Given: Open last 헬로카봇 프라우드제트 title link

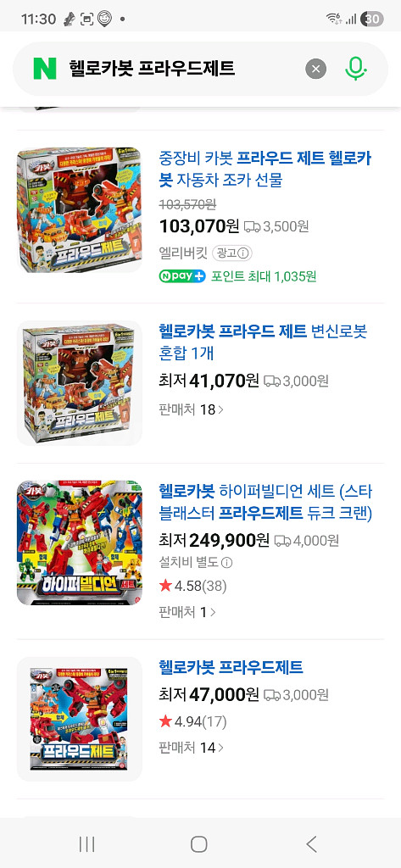Looking at the screenshot, I should pyautogui.click(x=231, y=667).
